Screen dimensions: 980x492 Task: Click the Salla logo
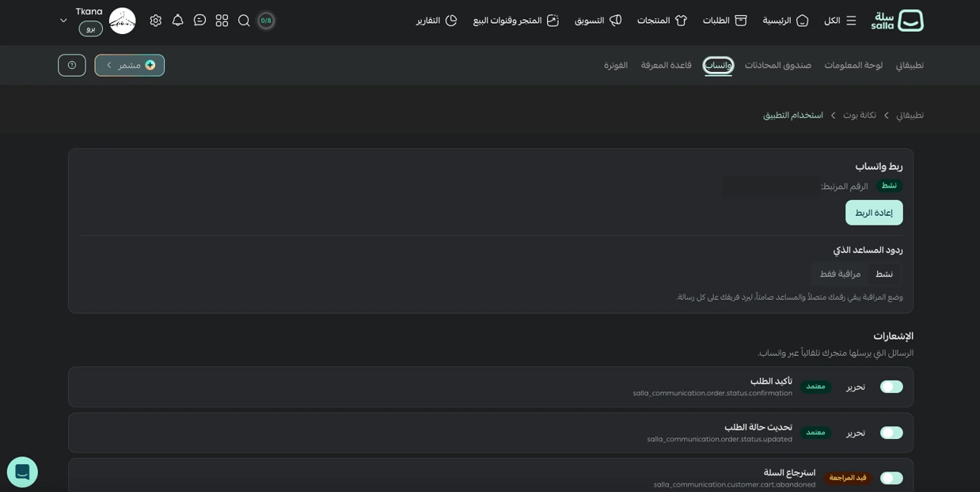click(897, 21)
